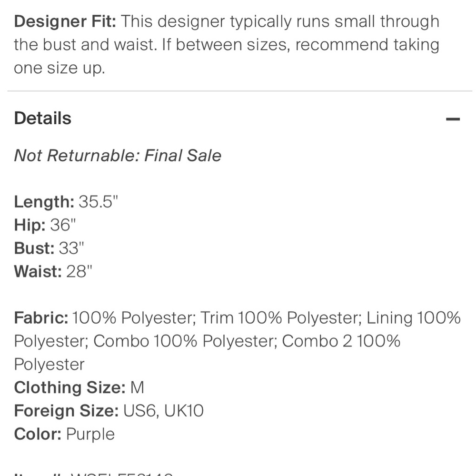Click the 35.5" length value

tap(98, 202)
